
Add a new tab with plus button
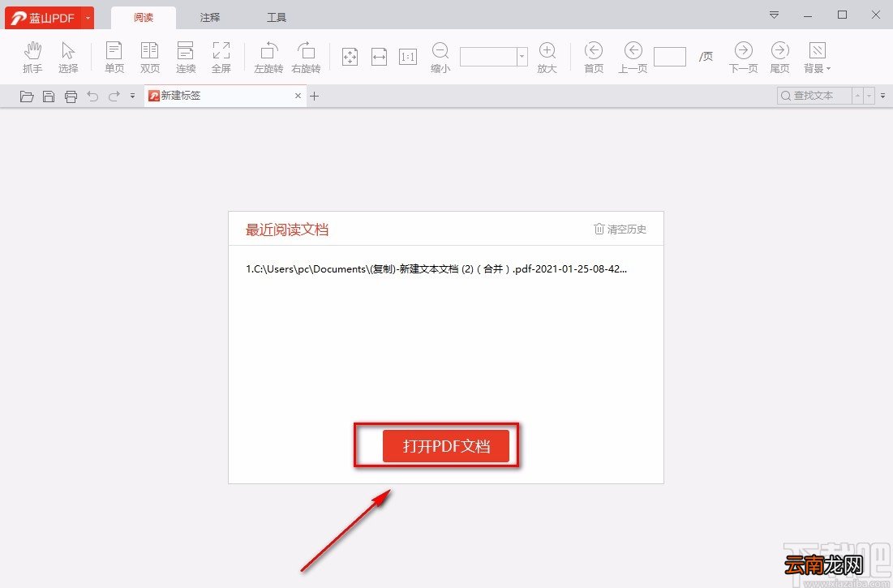click(314, 97)
